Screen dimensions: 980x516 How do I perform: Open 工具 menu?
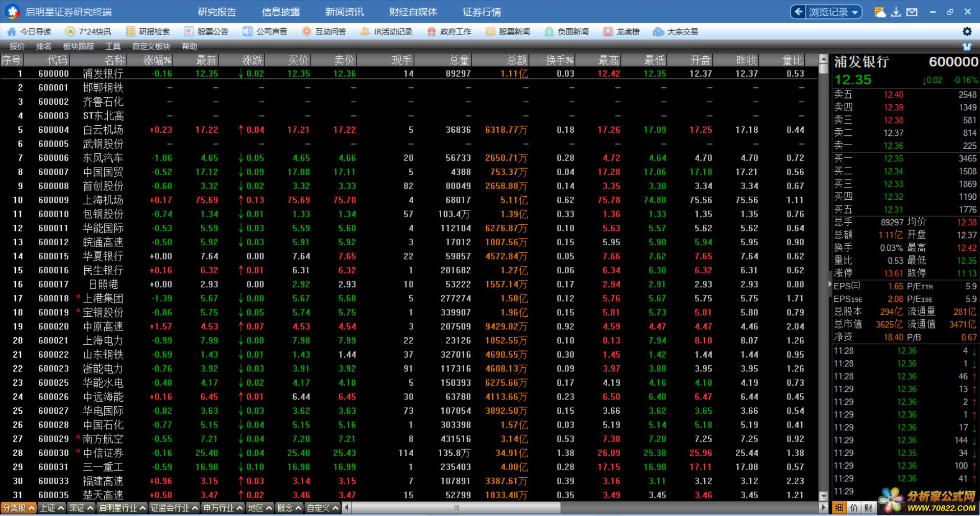[113, 46]
